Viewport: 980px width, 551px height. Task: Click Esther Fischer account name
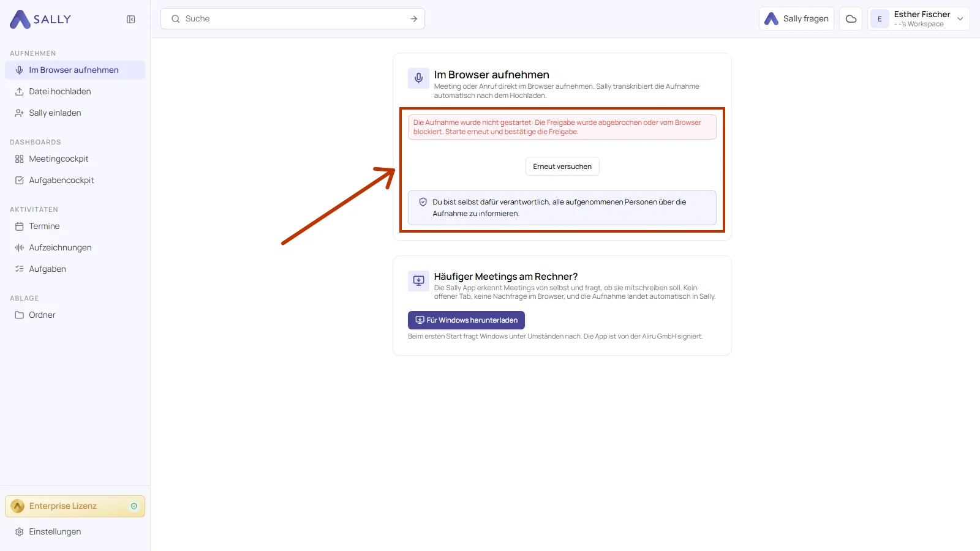click(x=922, y=14)
